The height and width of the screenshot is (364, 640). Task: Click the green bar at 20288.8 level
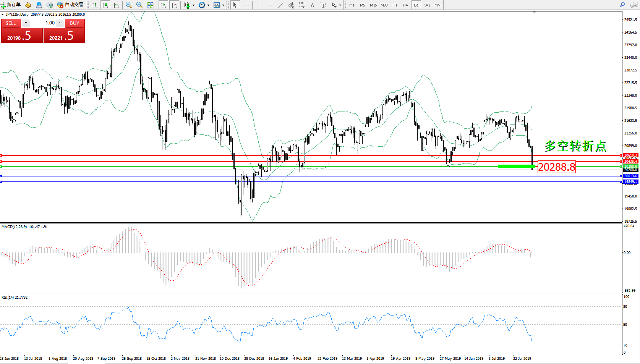[516, 166]
